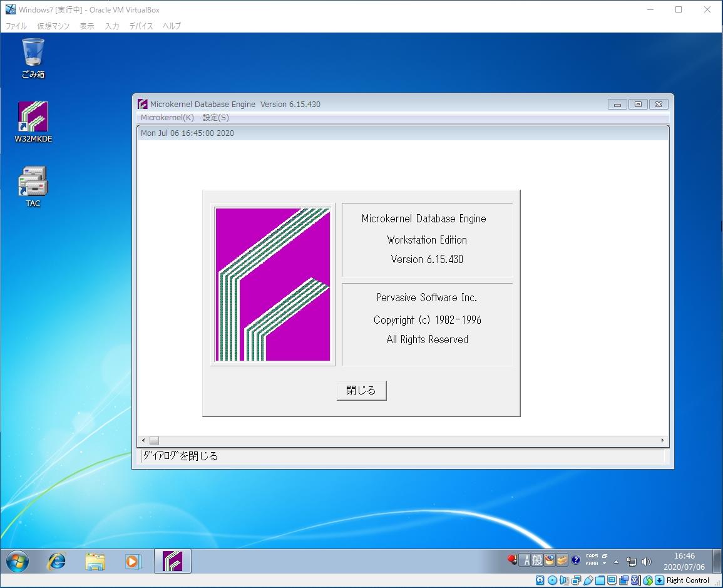Click the IME help question mark icon
Image resolution: width=723 pixels, height=588 pixels.
[x=575, y=560]
